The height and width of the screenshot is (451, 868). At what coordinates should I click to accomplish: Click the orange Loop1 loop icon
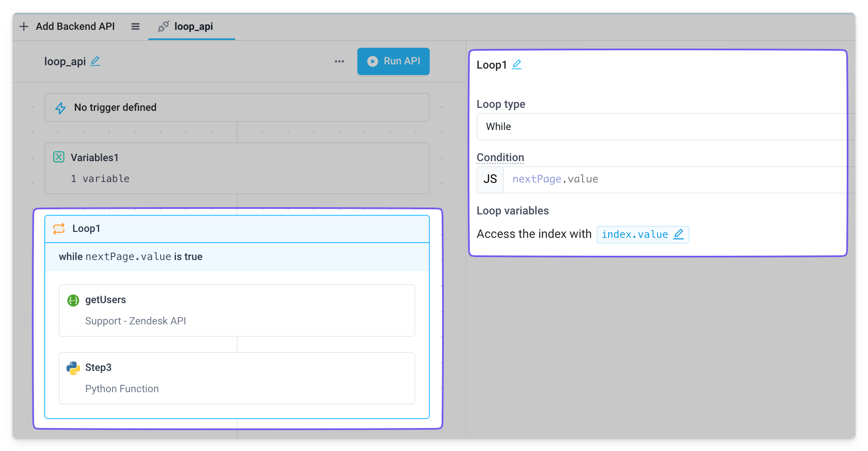pos(59,229)
